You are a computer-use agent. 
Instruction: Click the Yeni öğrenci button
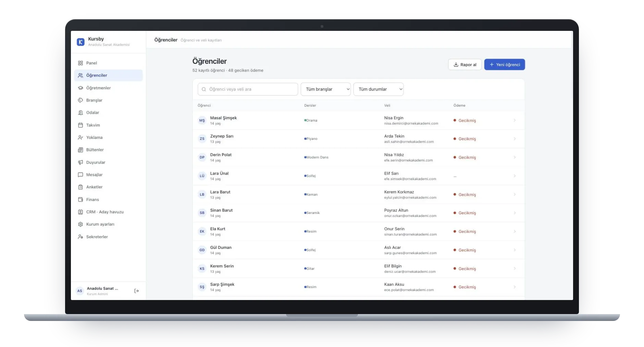tap(505, 64)
